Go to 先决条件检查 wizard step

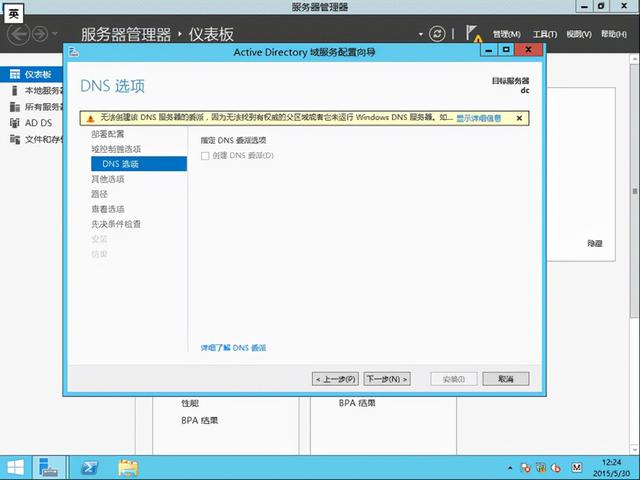(116, 224)
